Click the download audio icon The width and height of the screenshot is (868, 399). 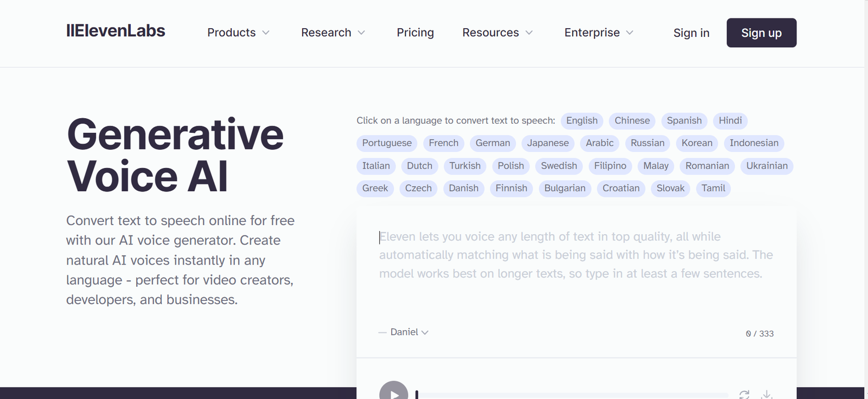click(767, 395)
